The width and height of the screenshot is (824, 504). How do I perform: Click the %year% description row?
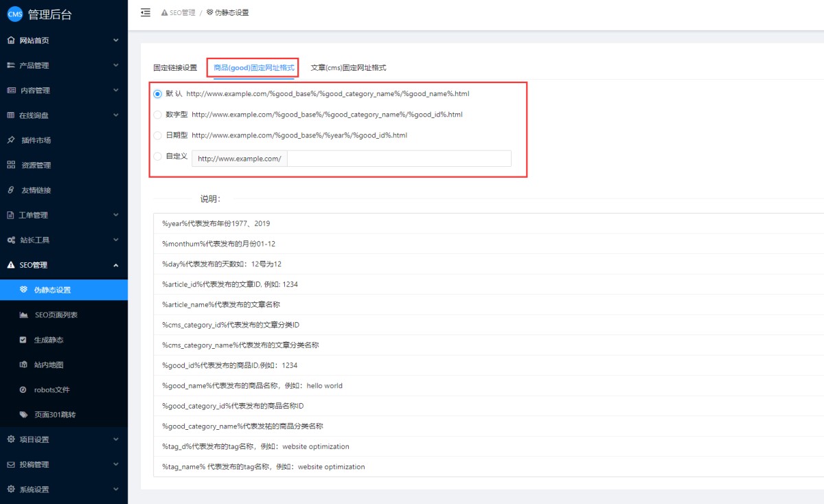pyautogui.click(x=489, y=224)
